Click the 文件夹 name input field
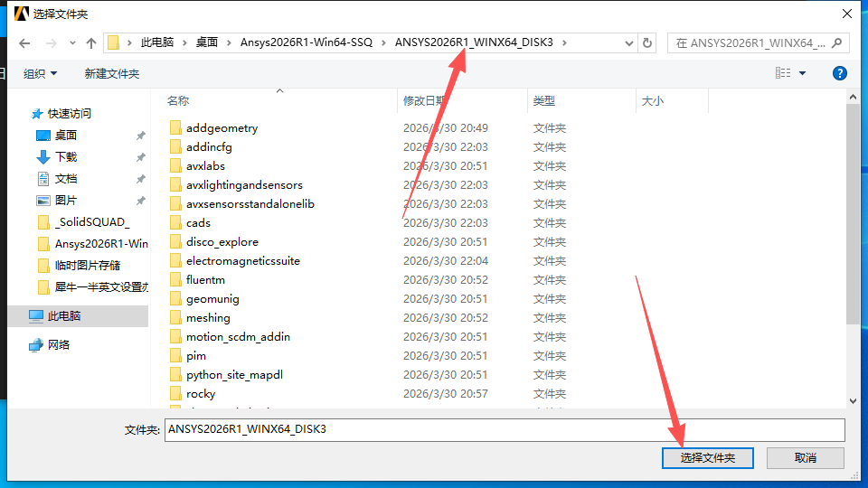The image size is (868, 488). point(505,429)
